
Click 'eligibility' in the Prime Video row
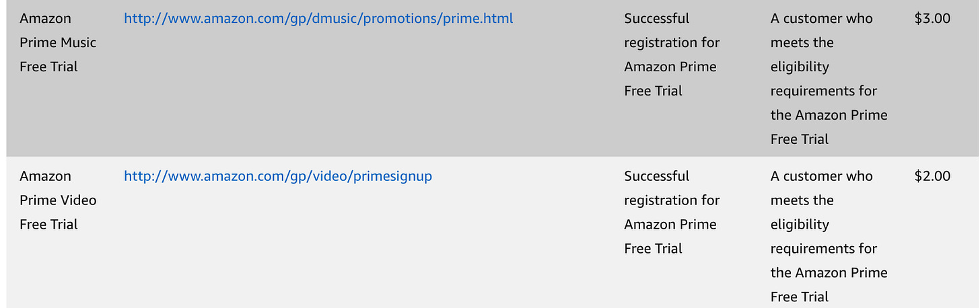[x=800, y=225]
